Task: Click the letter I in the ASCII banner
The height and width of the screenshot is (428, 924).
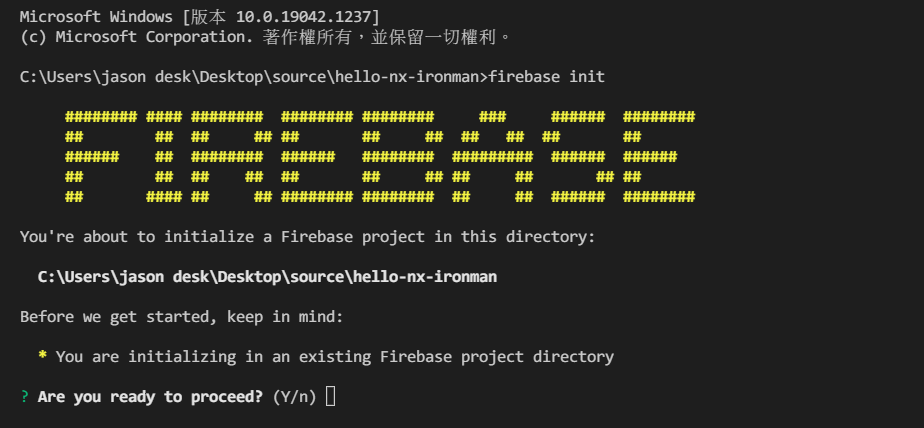Action: point(164,157)
